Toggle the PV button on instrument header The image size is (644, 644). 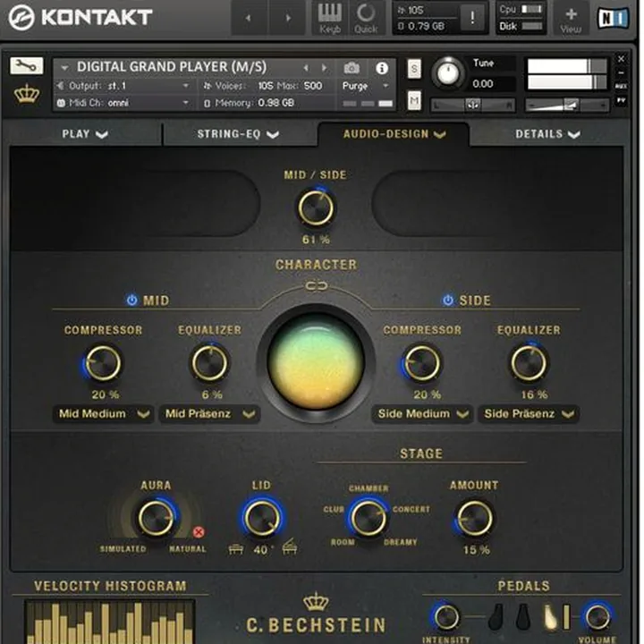click(x=621, y=100)
